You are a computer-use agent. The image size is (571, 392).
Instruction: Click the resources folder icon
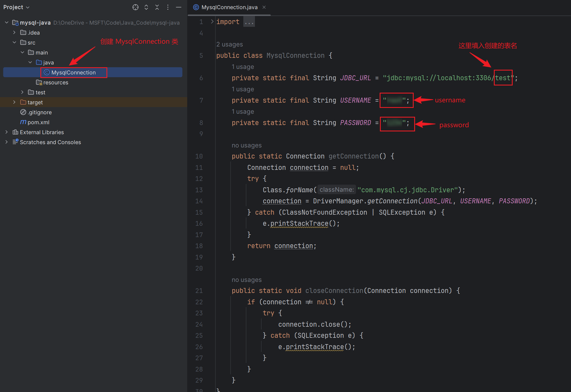pyautogui.click(x=39, y=82)
